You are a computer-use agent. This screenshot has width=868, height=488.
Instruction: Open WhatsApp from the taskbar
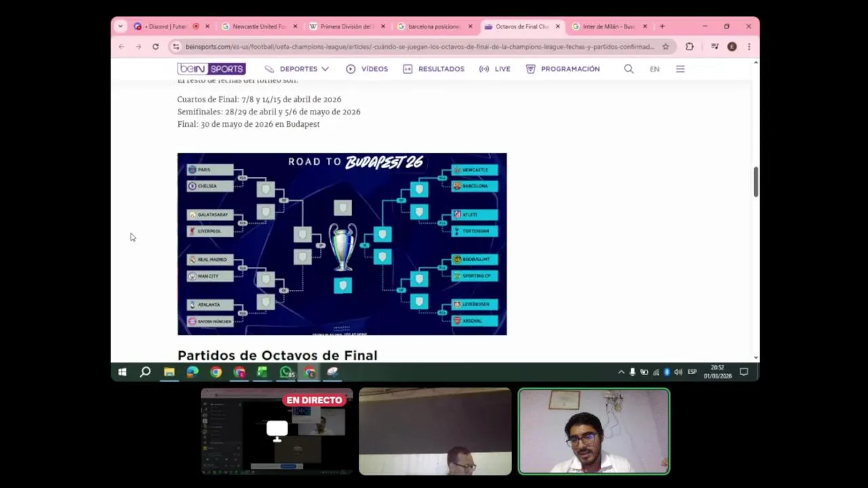287,372
